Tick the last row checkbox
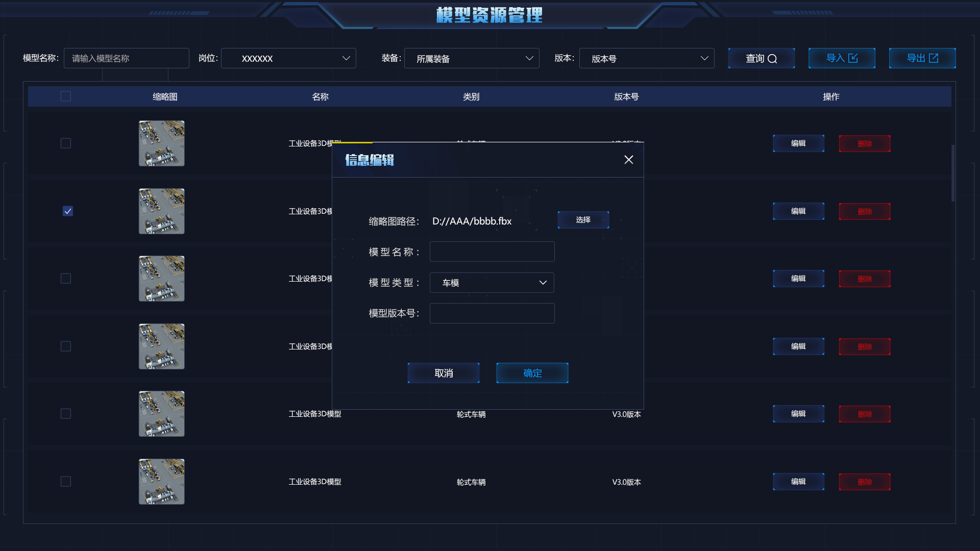Viewport: 980px width, 551px height. coord(66,482)
